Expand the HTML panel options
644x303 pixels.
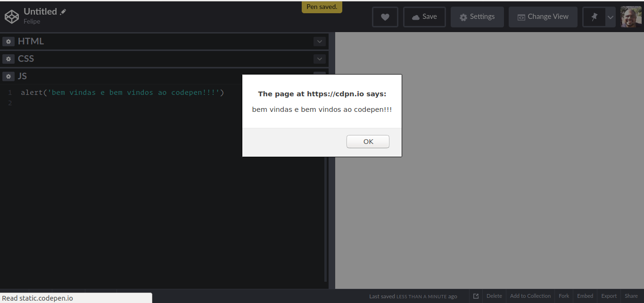tap(320, 42)
